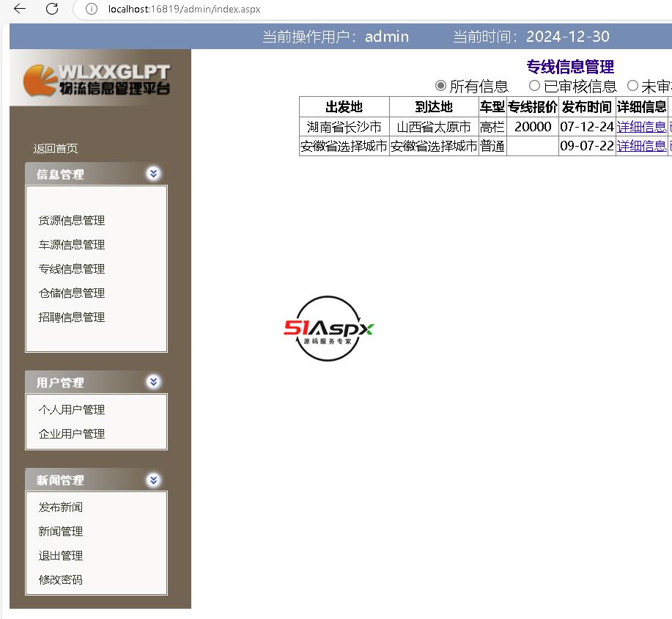
Task: Click the 07-12-24 date cell
Action: click(587, 127)
